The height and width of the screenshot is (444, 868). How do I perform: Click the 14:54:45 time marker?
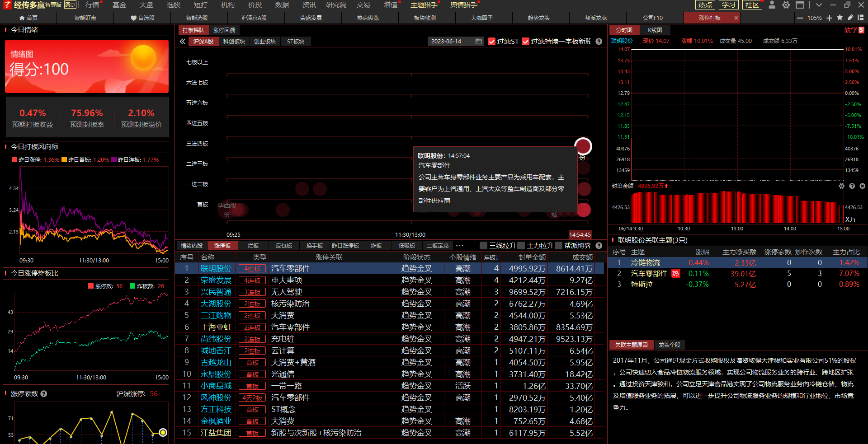click(x=580, y=235)
